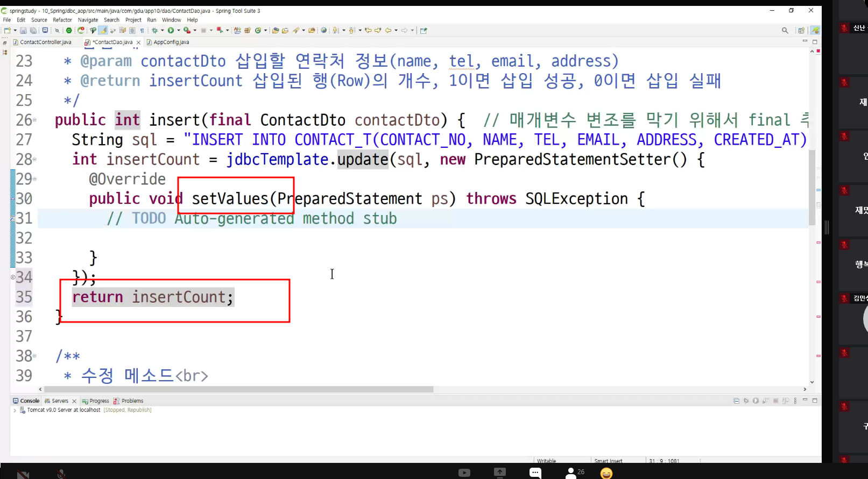Viewport: 868px width, 479px height.
Task: Expand the Tomcat v9.0 Server tree item
Action: pos(15,410)
